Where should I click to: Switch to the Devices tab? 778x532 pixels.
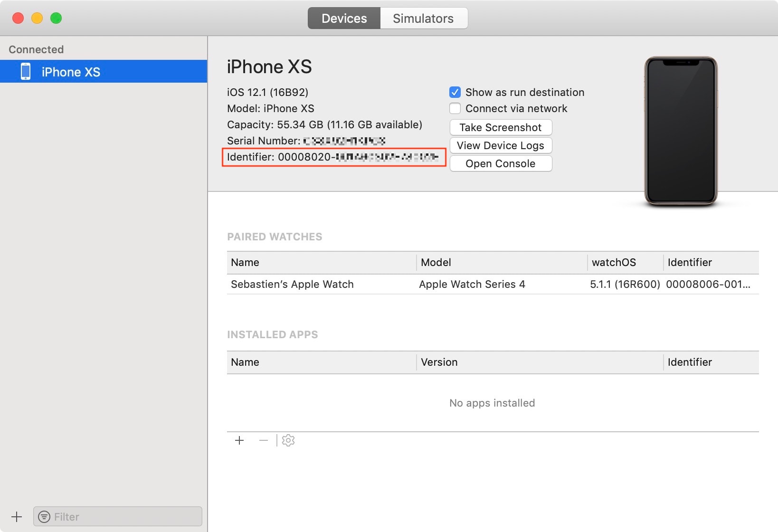tap(344, 18)
